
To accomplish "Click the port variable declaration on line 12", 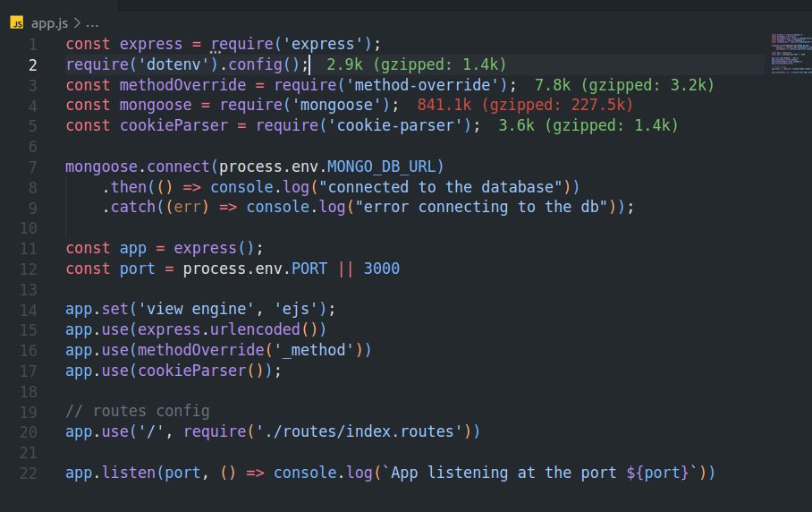I will click(x=137, y=269).
